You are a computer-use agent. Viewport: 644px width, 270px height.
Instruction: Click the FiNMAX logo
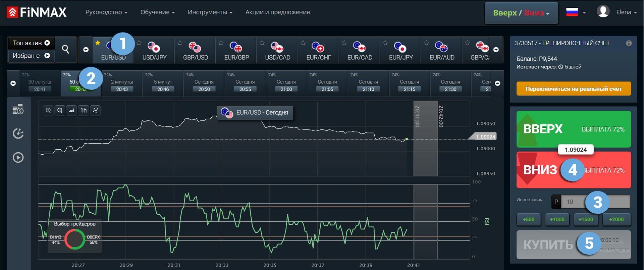[x=37, y=12]
